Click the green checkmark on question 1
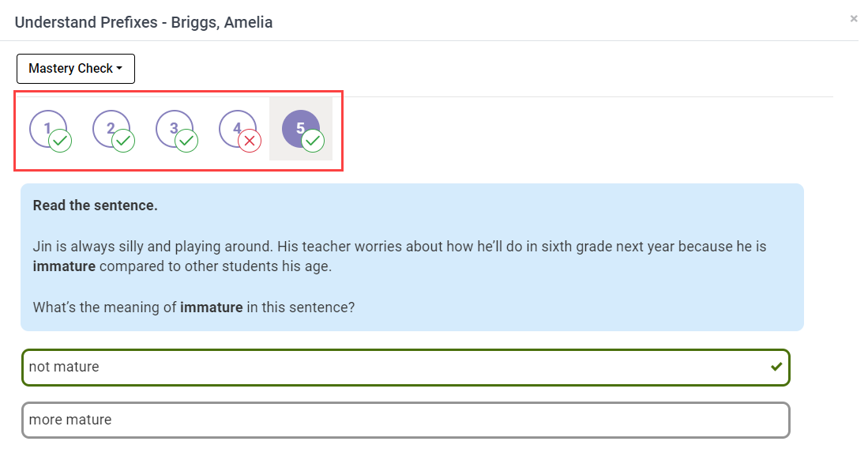868x464 pixels. pyautogui.click(x=58, y=141)
